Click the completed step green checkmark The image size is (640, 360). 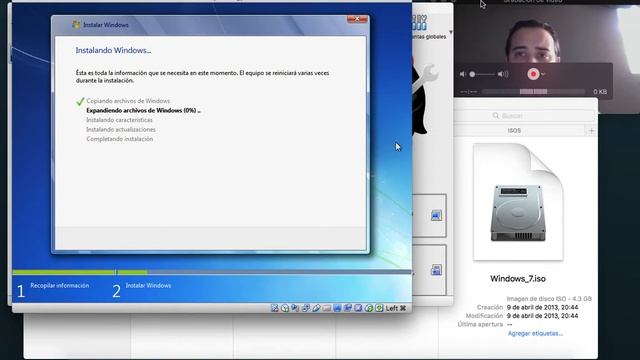coord(80,101)
